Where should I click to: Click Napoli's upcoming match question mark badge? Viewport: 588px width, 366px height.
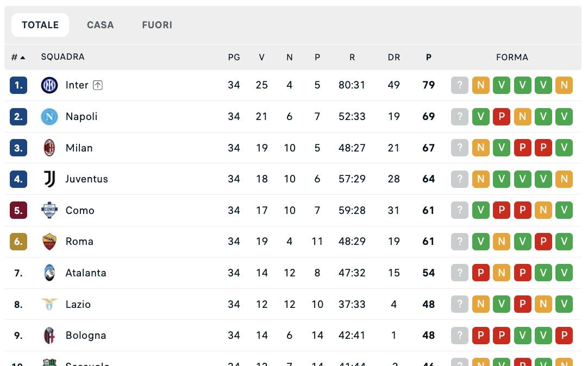click(460, 116)
